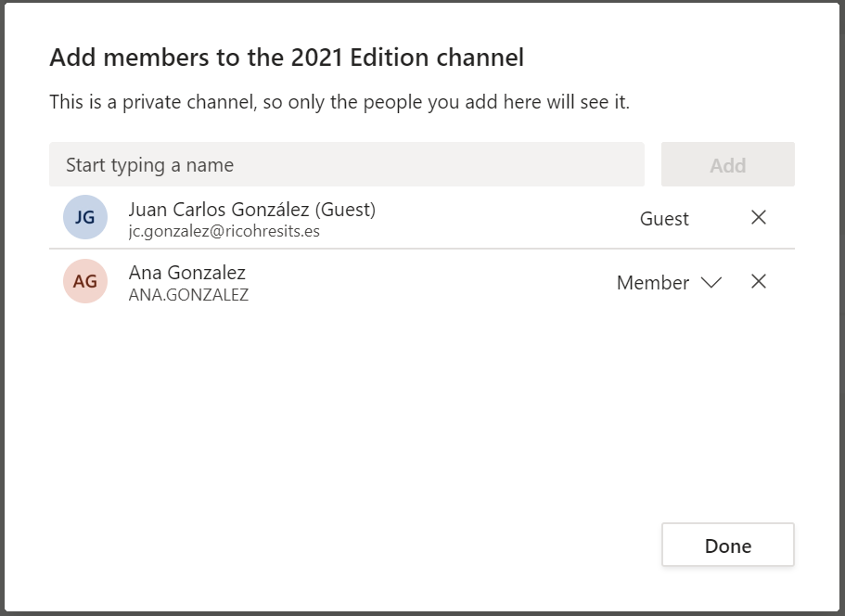Viewport: 845px width, 616px height.
Task: Click Done to close the dialog
Action: 727,545
